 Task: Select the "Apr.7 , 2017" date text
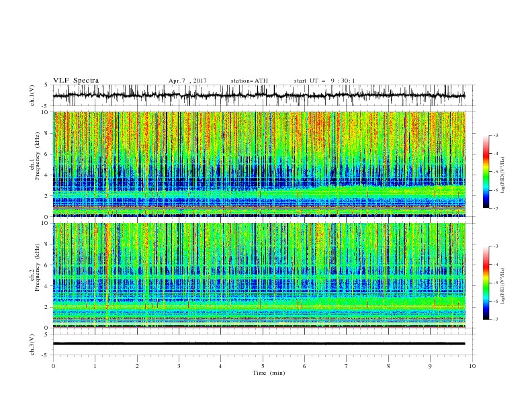(187, 81)
